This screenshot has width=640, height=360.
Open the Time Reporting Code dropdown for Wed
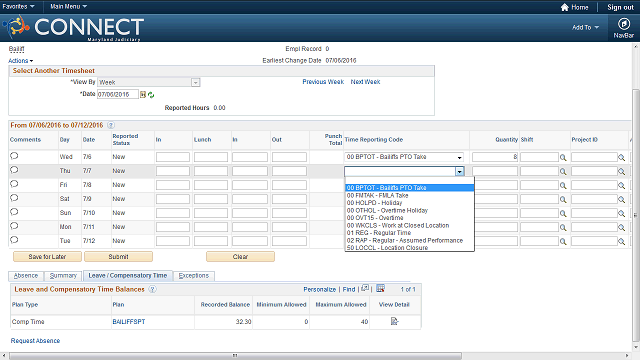click(460, 157)
